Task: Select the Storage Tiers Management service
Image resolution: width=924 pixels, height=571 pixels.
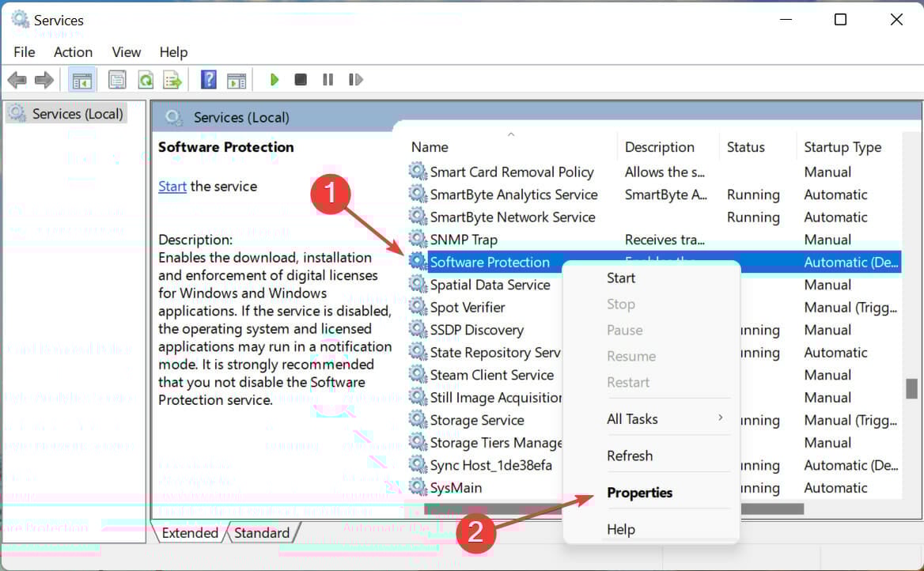Action: point(495,443)
